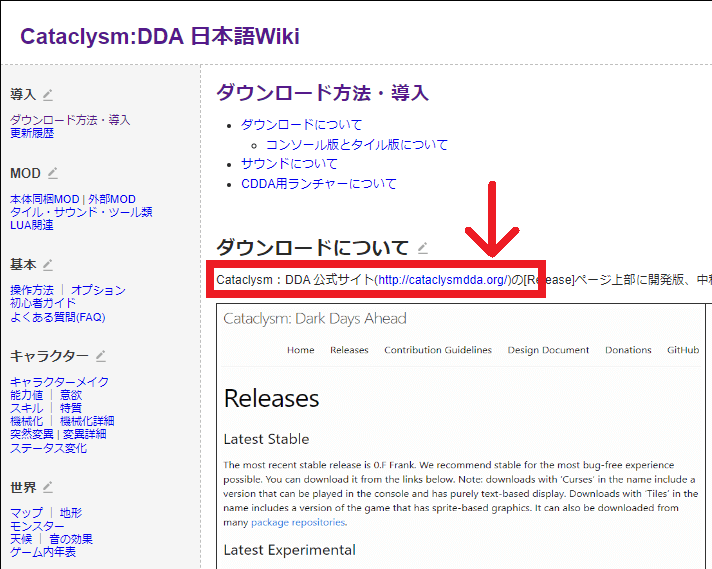Screen dimensions: 712x569
Task: Open the 更新履歴 link in sidebar
Action: (32, 132)
